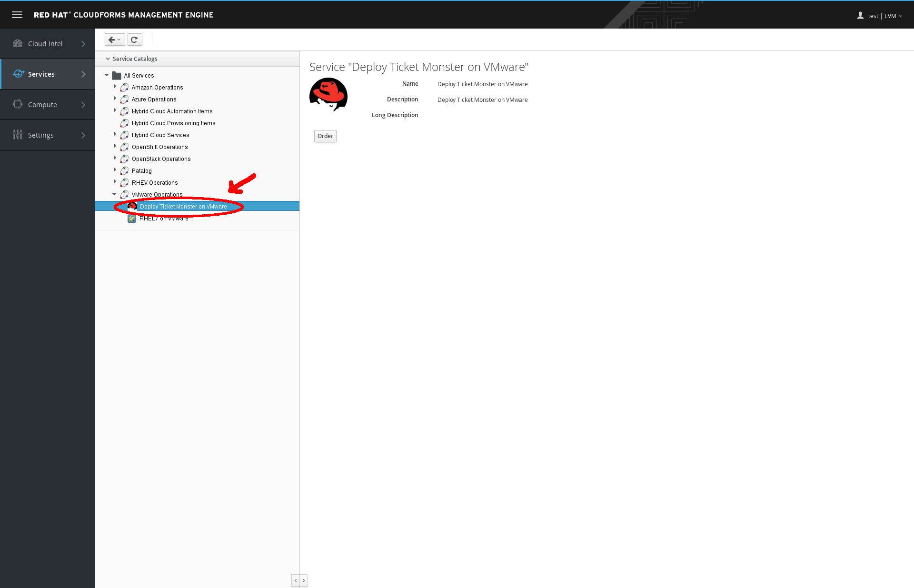Select Hybrid Cloud Automation Items icon
This screenshot has height=588, width=914.
tap(124, 111)
